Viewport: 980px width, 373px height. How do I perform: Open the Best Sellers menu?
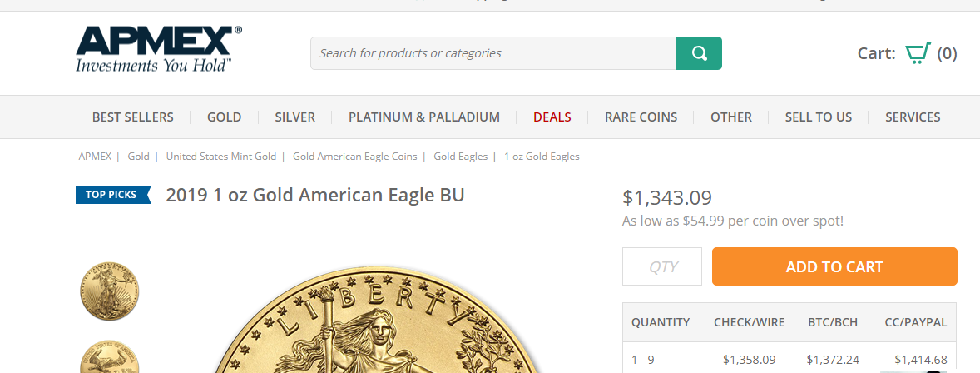[x=133, y=117]
